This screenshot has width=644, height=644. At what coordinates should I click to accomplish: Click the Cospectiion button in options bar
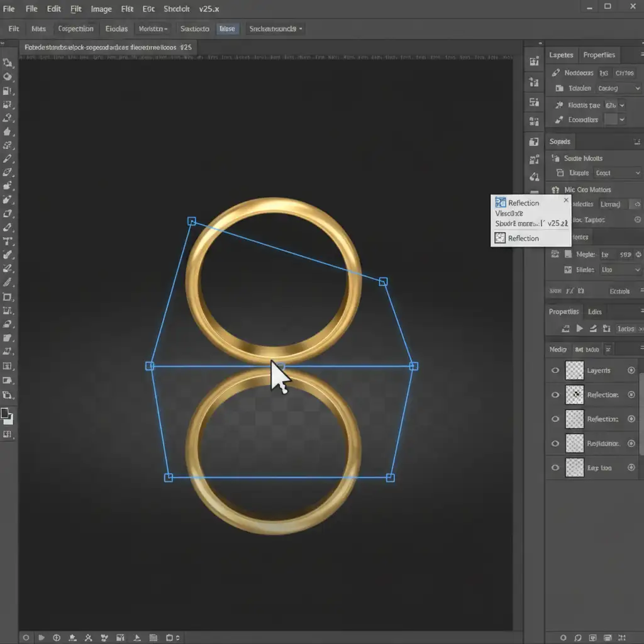(75, 29)
